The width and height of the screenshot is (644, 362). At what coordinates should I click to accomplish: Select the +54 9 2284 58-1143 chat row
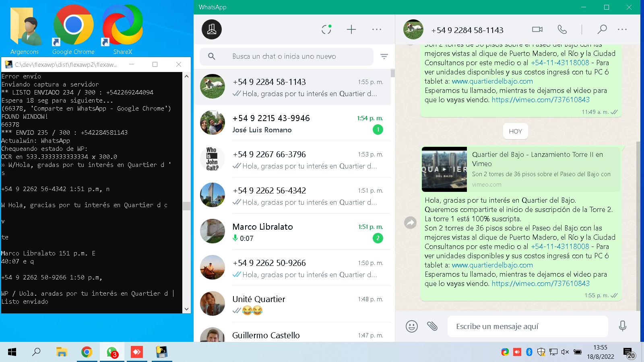[x=292, y=87]
